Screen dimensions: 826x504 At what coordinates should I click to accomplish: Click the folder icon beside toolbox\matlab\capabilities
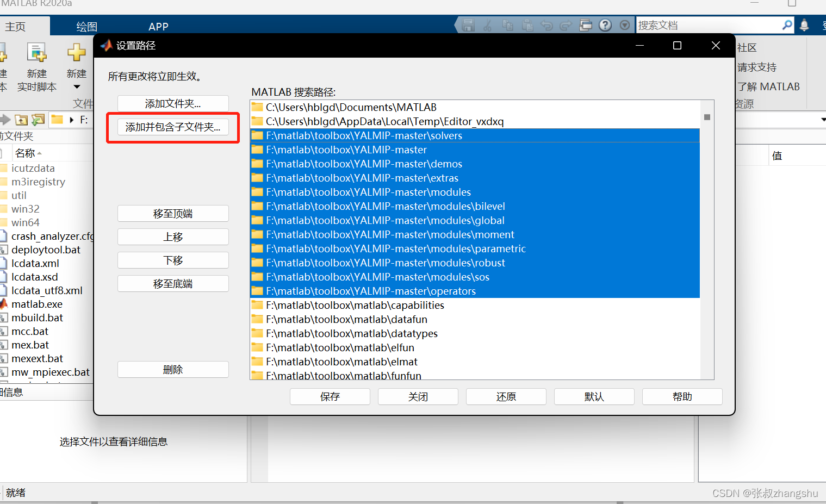[257, 305]
